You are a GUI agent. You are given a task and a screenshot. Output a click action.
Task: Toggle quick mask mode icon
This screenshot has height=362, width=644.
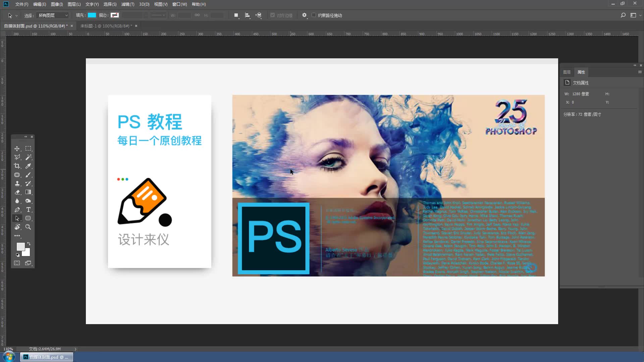(17, 263)
